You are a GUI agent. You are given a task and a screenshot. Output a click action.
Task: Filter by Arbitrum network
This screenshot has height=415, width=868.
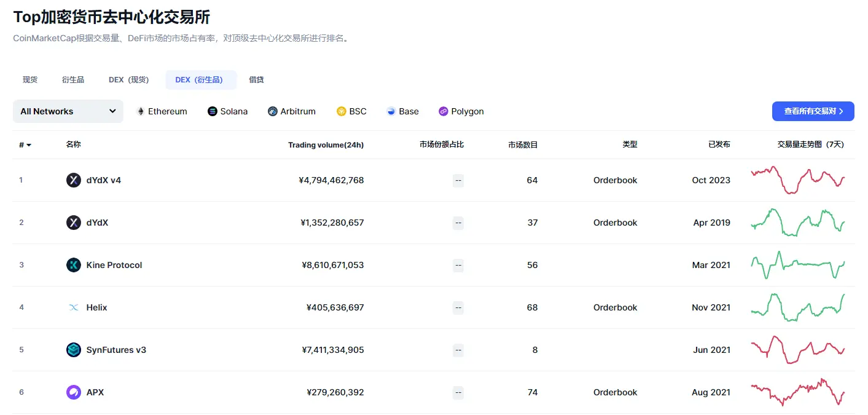292,111
